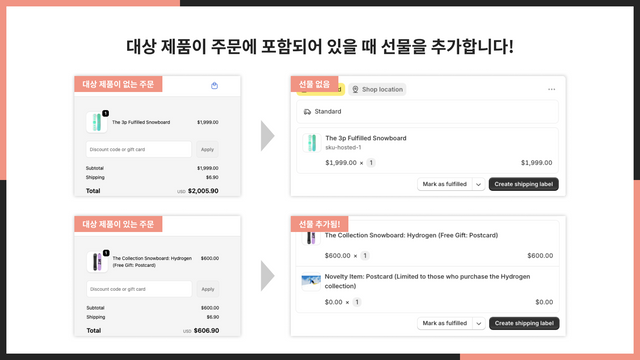Click 'The 3p Fulfilled Snowboard' title in the order card
The image size is (640, 360).
point(366,138)
